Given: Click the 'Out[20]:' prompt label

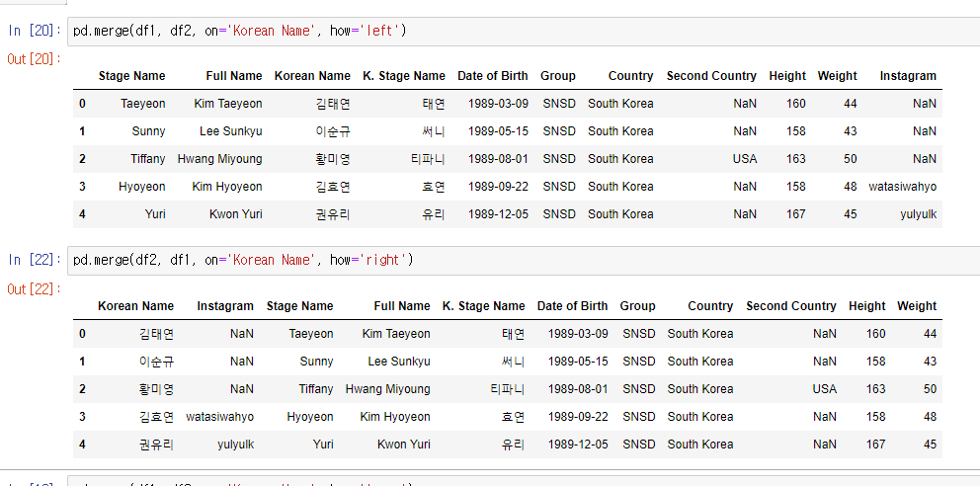Looking at the screenshot, I should point(34,58).
